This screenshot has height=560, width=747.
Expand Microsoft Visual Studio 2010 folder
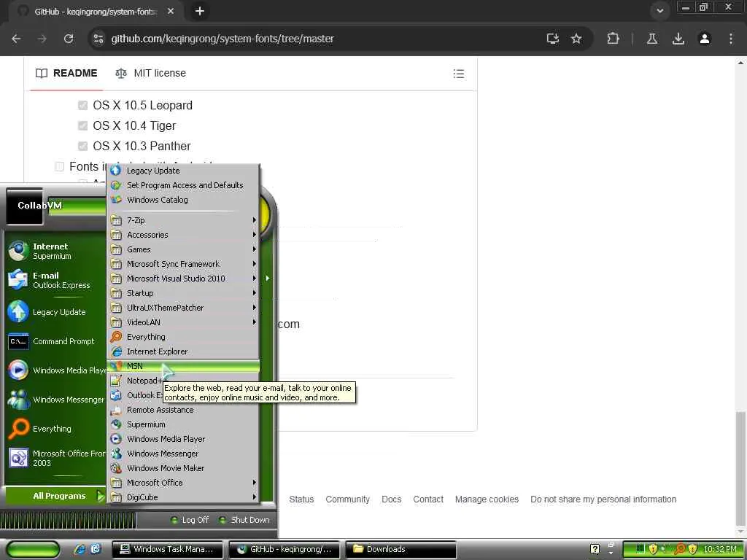point(183,279)
